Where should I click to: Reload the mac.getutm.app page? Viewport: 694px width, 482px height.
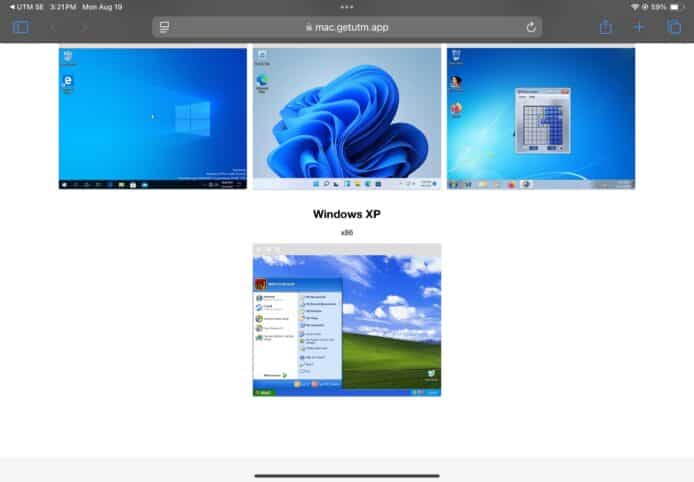click(x=530, y=27)
